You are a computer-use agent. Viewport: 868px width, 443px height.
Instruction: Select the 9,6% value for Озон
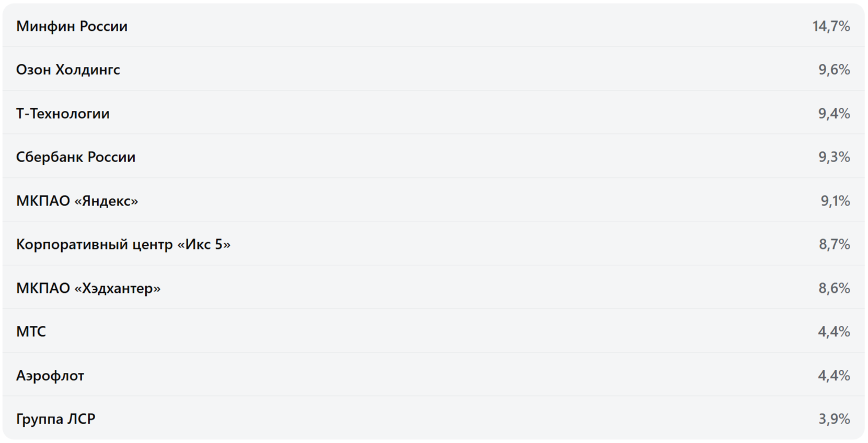coord(834,70)
